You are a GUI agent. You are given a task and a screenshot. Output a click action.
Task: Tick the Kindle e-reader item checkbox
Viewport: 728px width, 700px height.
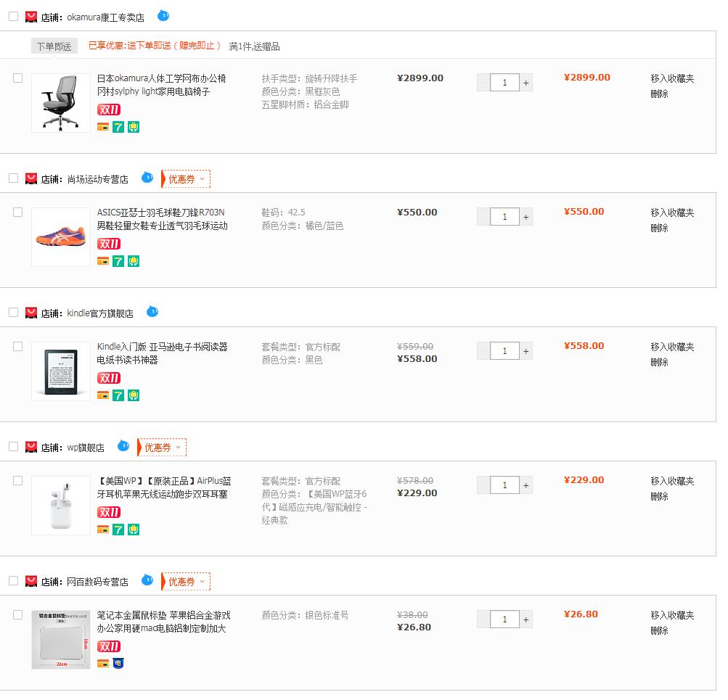[17, 346]
